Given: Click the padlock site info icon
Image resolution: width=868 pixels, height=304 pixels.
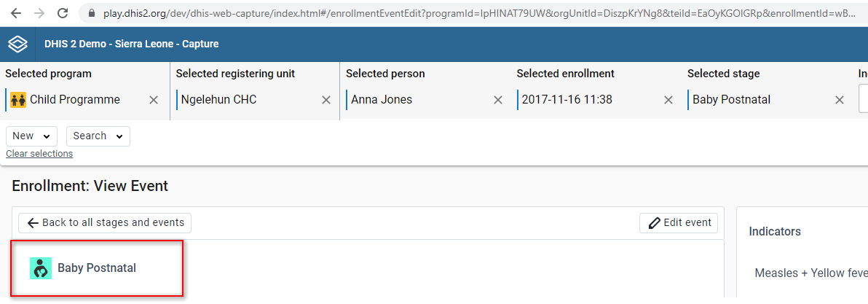Looking at the screenshot, I should point(92,13).
